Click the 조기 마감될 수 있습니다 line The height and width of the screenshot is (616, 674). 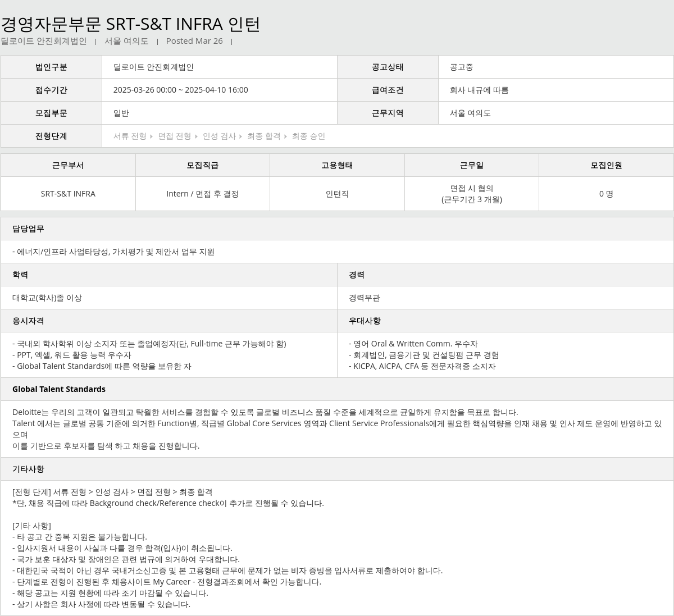[110, 593]
